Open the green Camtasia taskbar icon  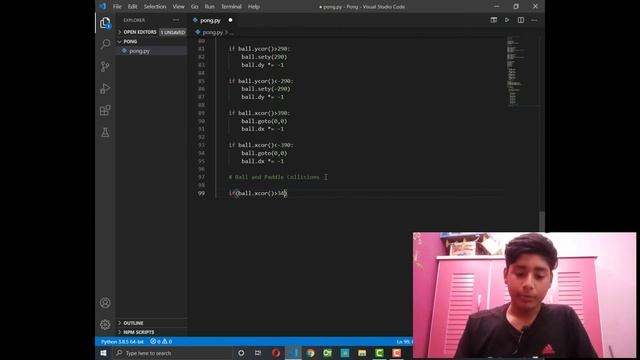click(379, 353)
